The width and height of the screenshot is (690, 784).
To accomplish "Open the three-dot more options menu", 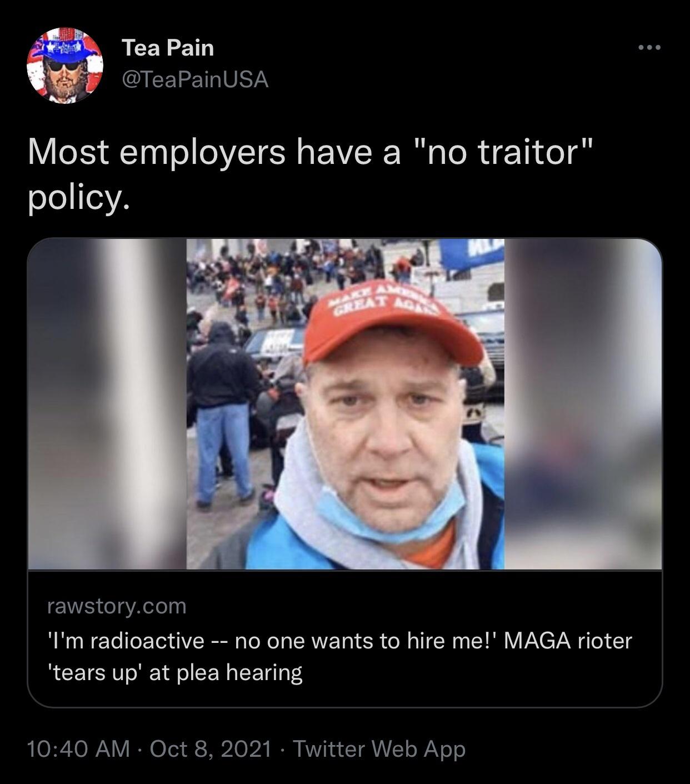I will pos(649,48).
